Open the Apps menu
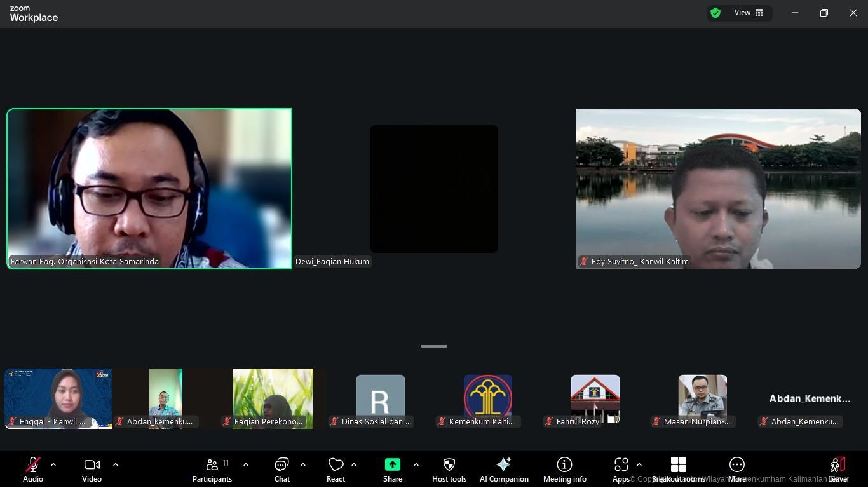 (x=621, y=469)
